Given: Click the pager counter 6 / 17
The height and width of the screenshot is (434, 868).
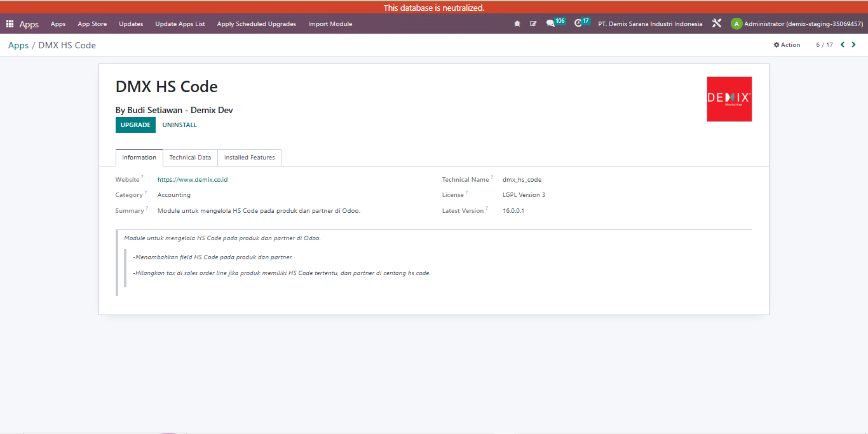Looking at the screenshot, I should pos(824,45).
